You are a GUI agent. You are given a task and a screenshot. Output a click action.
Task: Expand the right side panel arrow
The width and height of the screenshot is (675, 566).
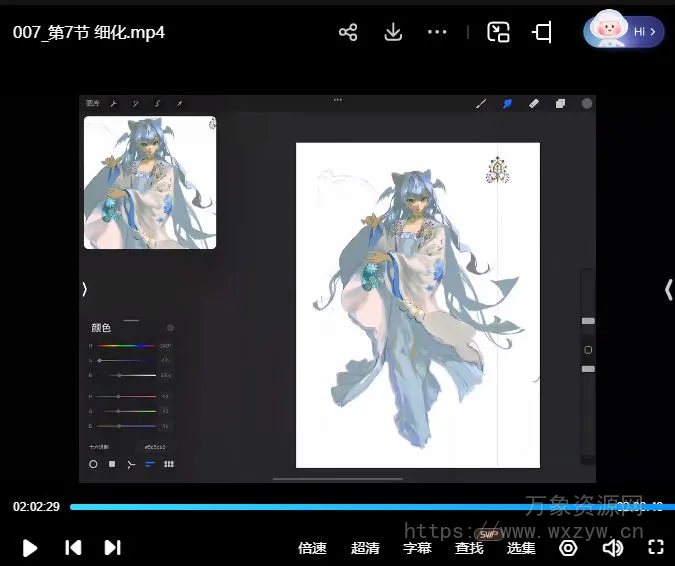coord(668,289)
